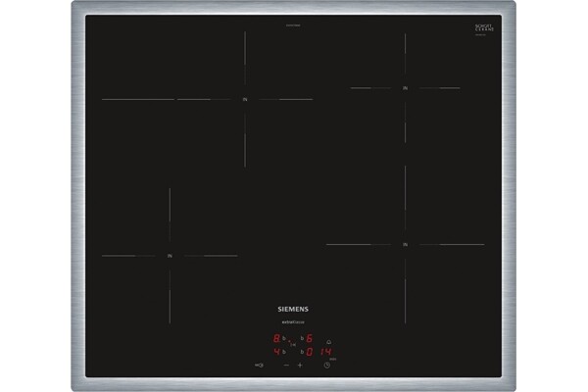Tap the minus control on the hob
The width and height of the screenshot is (588, 392).
tap(286, 365)
